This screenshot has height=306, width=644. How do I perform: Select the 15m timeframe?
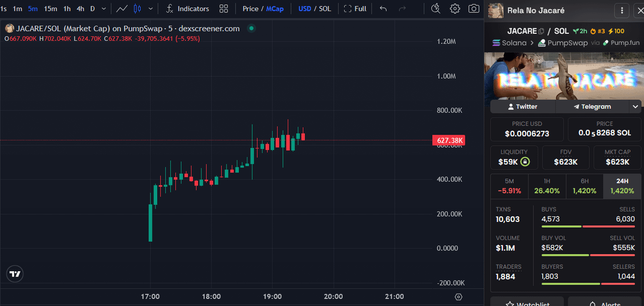click(50, 9)
